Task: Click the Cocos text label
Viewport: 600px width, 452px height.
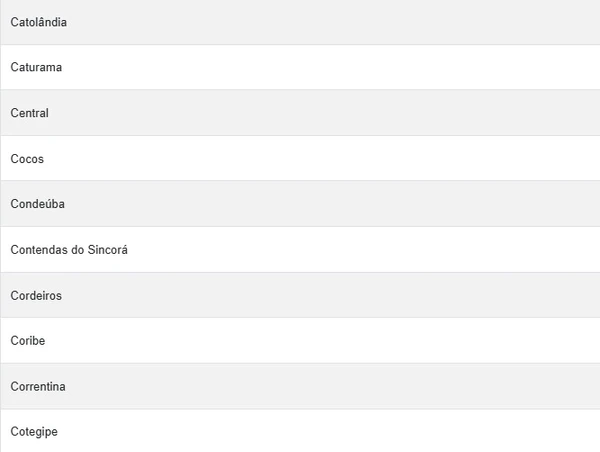Action: [x=27, y=159]
